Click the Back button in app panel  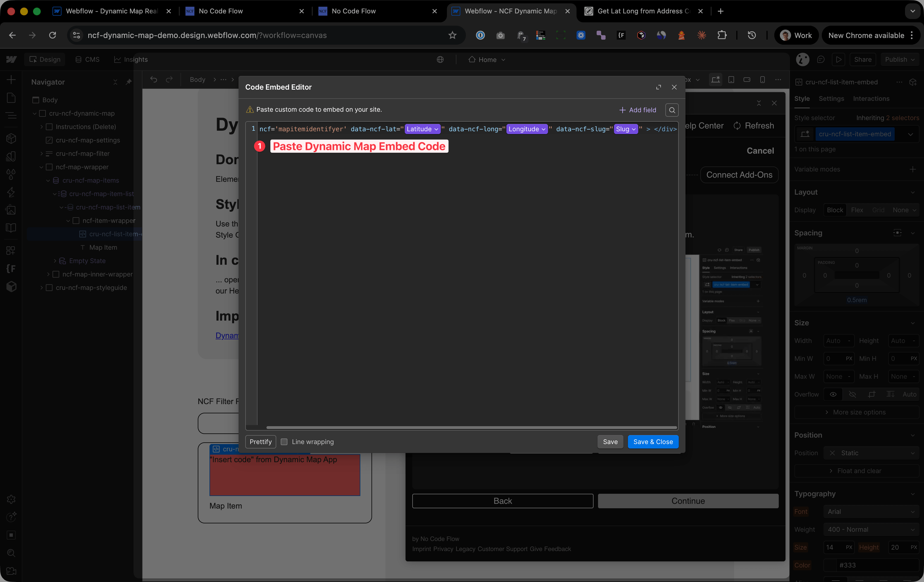[x=503, y=501]
